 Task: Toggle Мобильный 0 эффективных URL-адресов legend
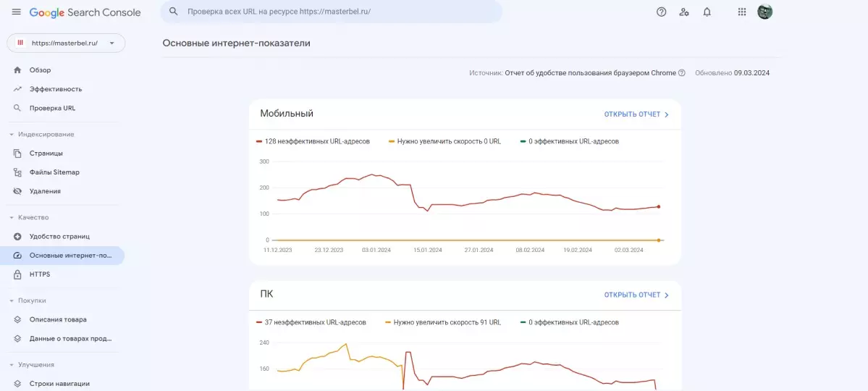point(570,141)
